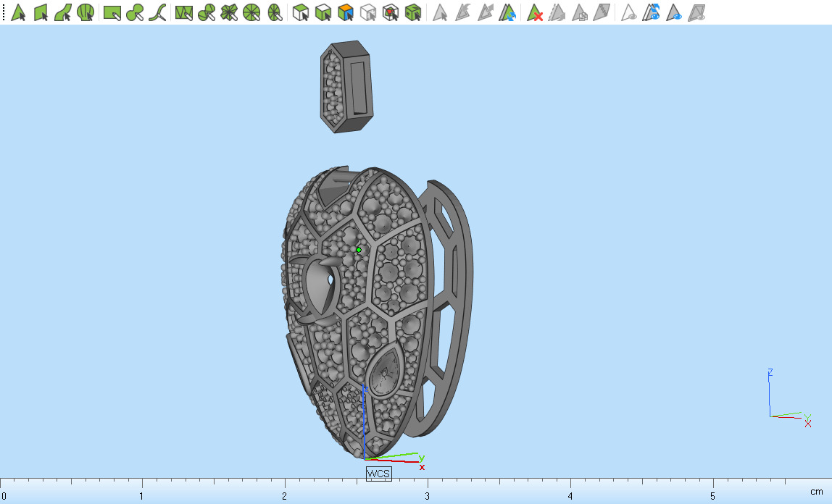Click the orange-and-blue cube select icon
This screenshot has height=504, width=832.
(x=346, y=12)
